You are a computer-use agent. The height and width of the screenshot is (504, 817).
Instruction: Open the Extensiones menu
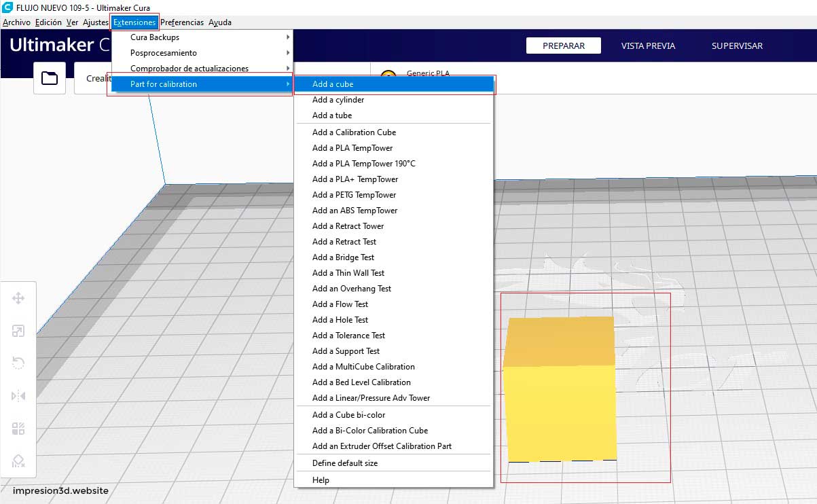click(x=134, y=22)
